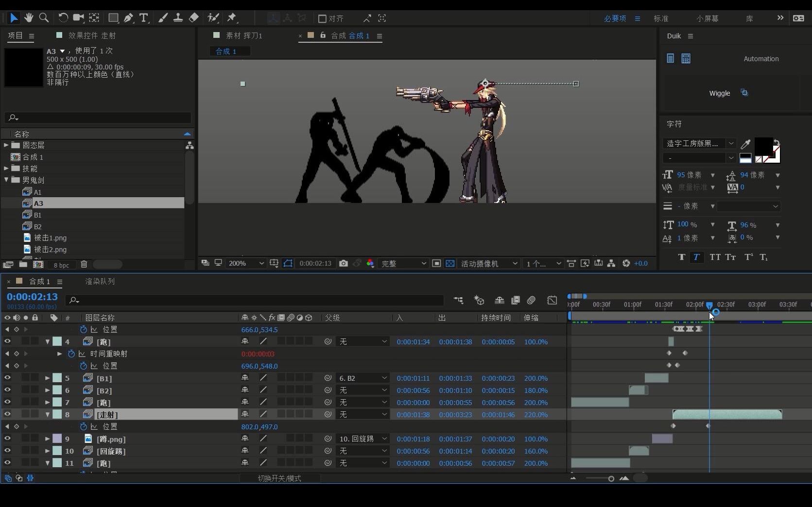The height and width of the screenshot is (507, 812).
Task: Collapse layer 8 [走射] properties
Action: tap(48, 414)
